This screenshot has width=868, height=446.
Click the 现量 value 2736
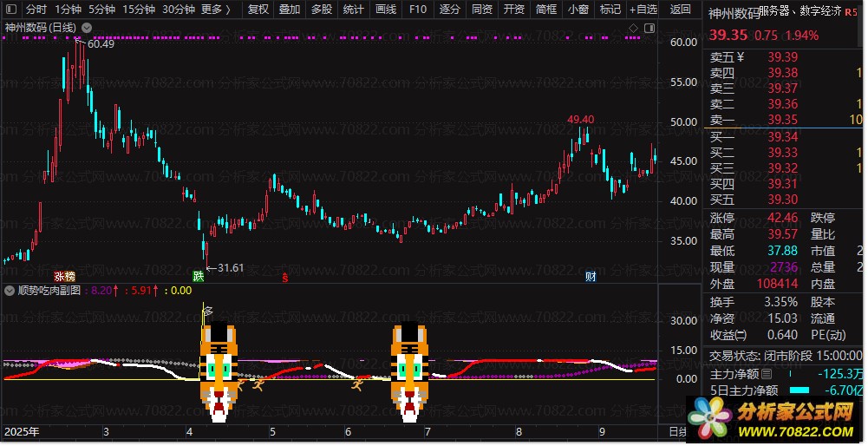[786, 267]
